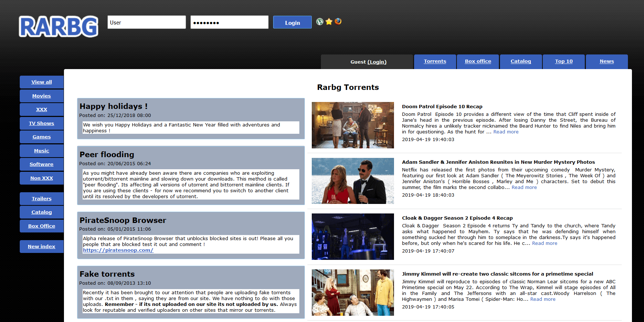The height and width of the screenshot is (322, 644).
Task: Open the New index sidebar link
Action: point(42,247)
